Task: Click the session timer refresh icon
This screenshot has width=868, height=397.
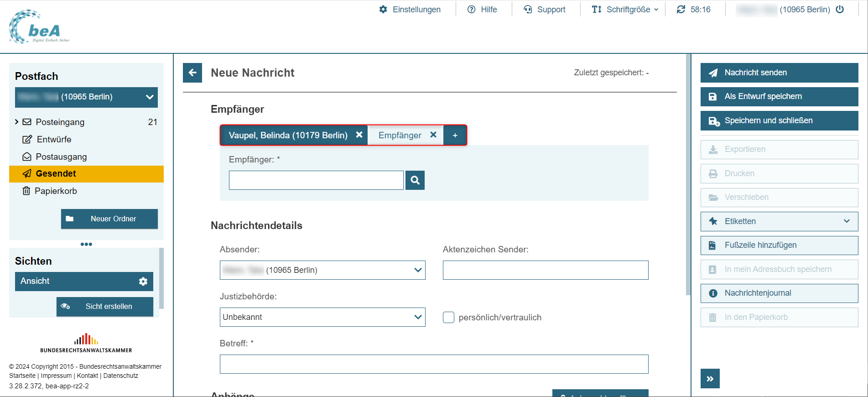Action: coord(681,10)
